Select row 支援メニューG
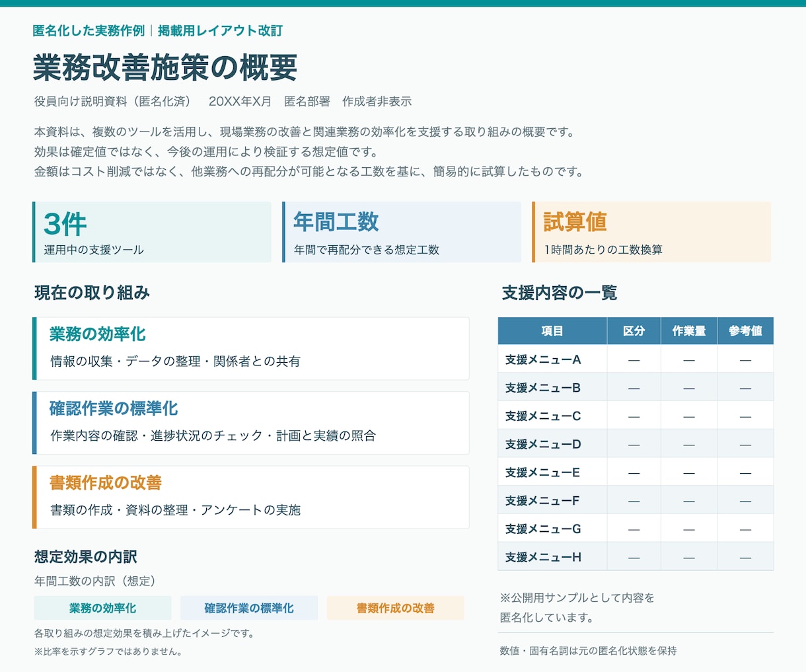 (636, 529)
